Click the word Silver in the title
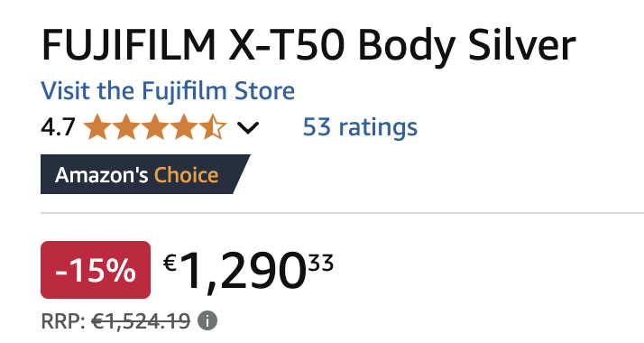Image resolution: width=644 pixels, height=343 pixels. coord(521,45)
